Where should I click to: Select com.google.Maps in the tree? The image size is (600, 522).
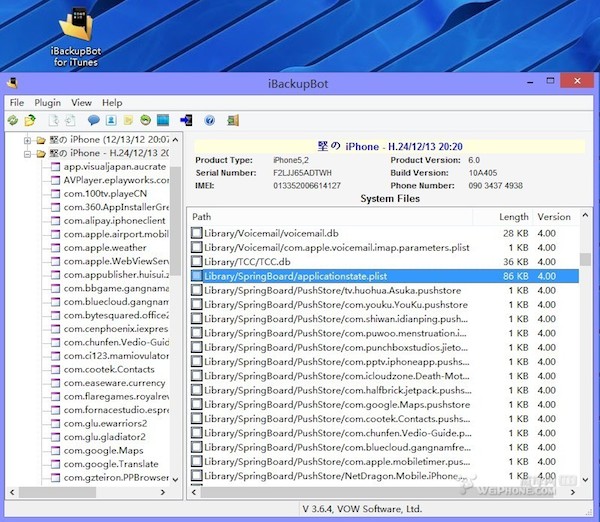tap(103, 450)
